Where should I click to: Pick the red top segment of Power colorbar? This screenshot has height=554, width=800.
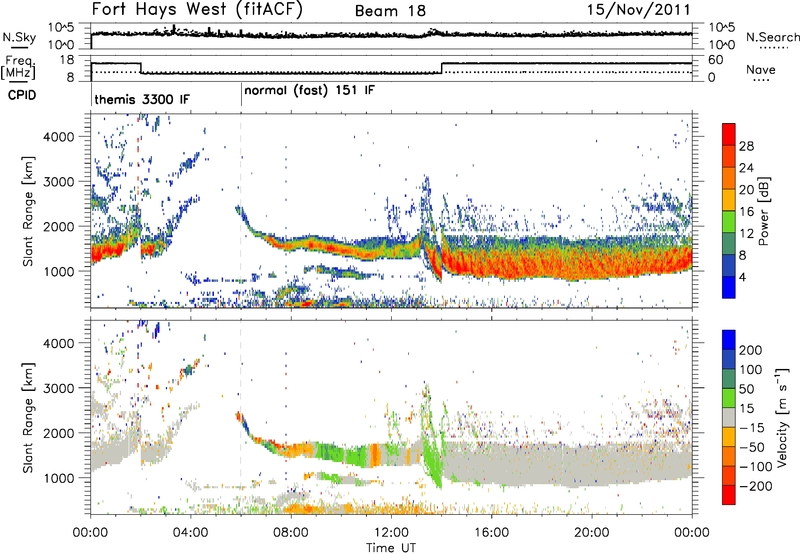729,135
